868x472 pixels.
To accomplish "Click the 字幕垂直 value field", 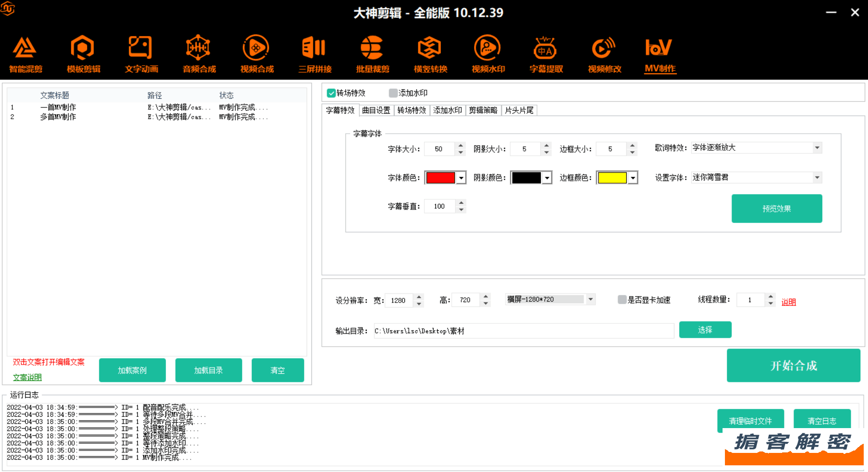I will (440, 206).
